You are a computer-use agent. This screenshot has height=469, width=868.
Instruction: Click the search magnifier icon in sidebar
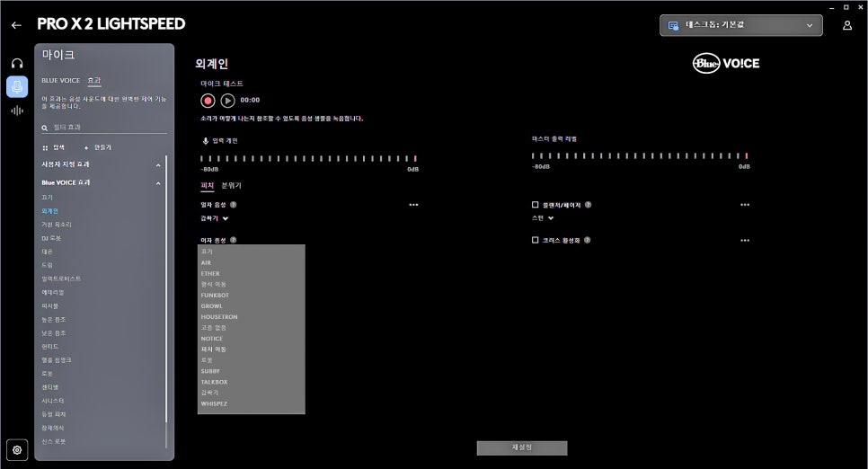[44, 128]
